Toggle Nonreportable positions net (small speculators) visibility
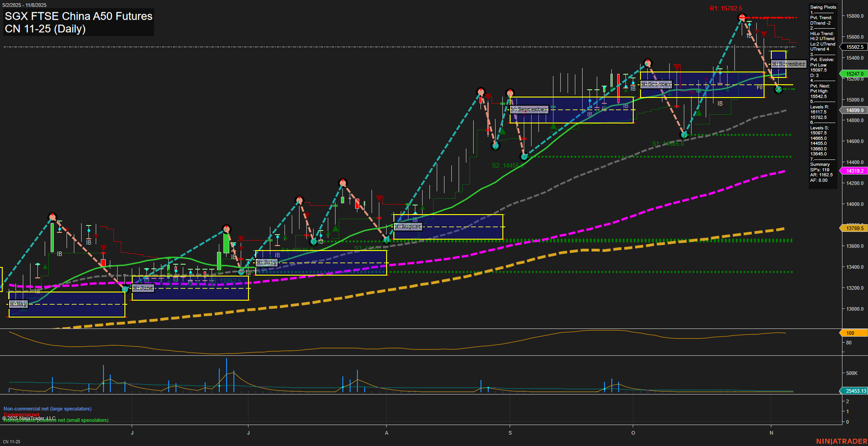Viewport: 868px width, 446px height. (55, 420)
